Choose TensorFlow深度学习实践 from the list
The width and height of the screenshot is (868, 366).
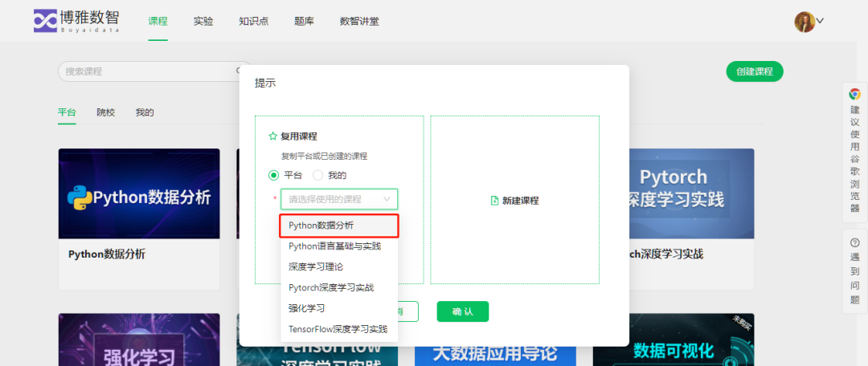coord(339,329)
